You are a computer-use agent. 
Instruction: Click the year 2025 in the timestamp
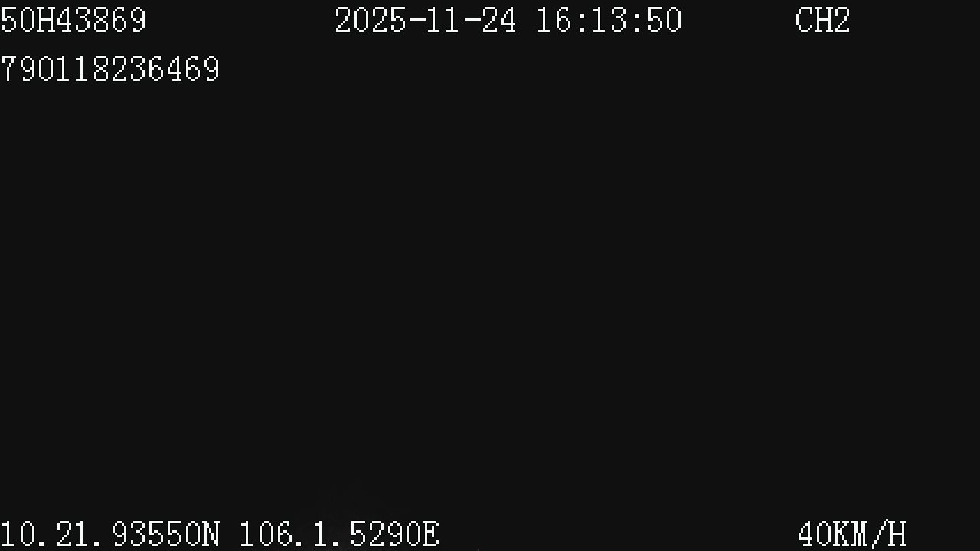371,21
